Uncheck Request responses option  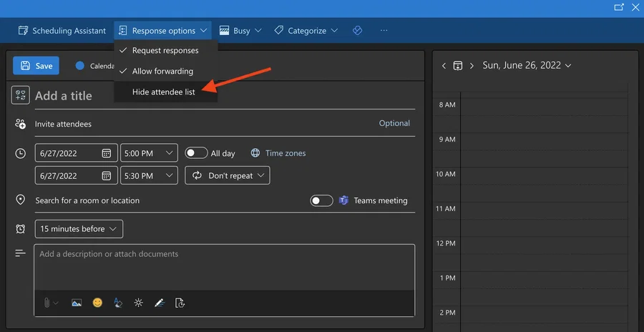pyautogui.click(x=165, y=51)
